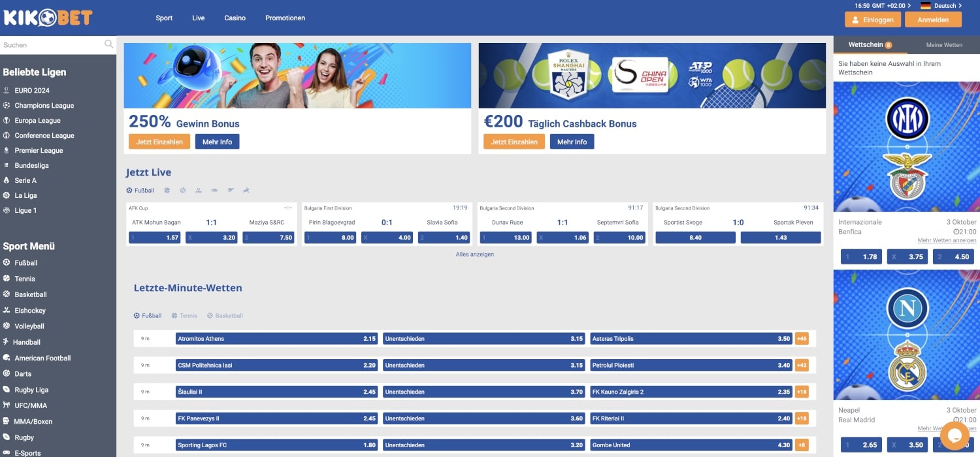Click the search magnifier icon
Image resolution: width=980 pixels, height=457 pixels.
(x=108, y=44)
